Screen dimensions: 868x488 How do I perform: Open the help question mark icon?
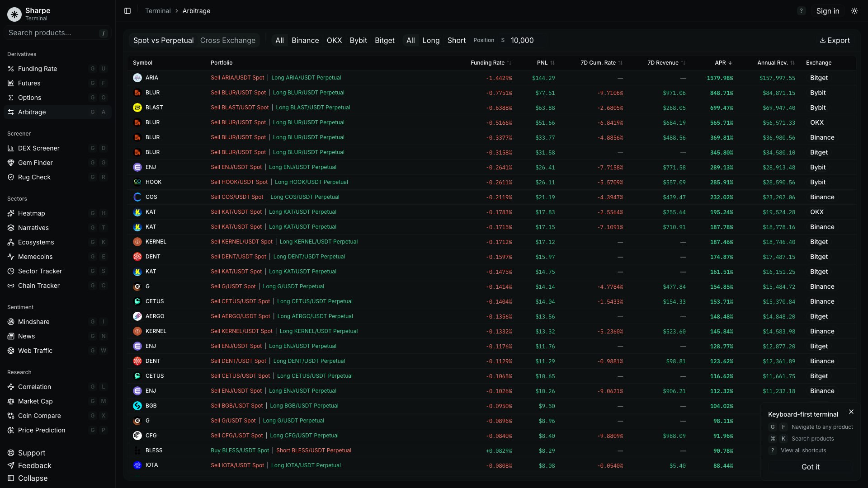801,11
